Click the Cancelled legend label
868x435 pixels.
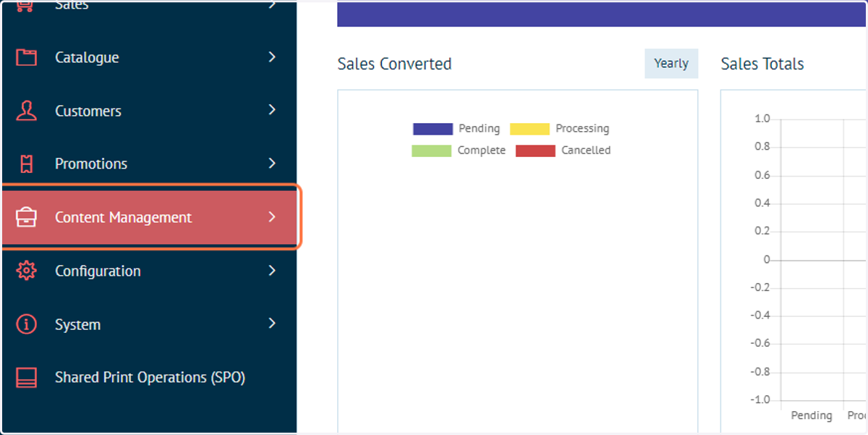click(x=586, y=151)
